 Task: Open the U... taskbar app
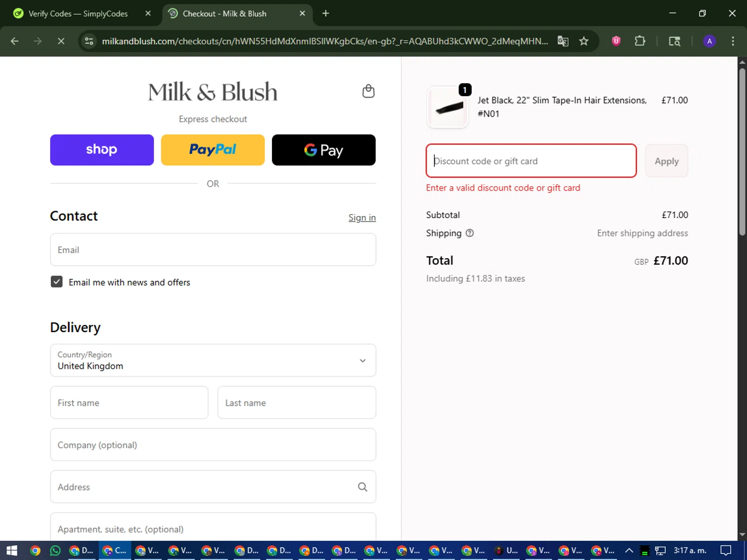tap(506, 551)
